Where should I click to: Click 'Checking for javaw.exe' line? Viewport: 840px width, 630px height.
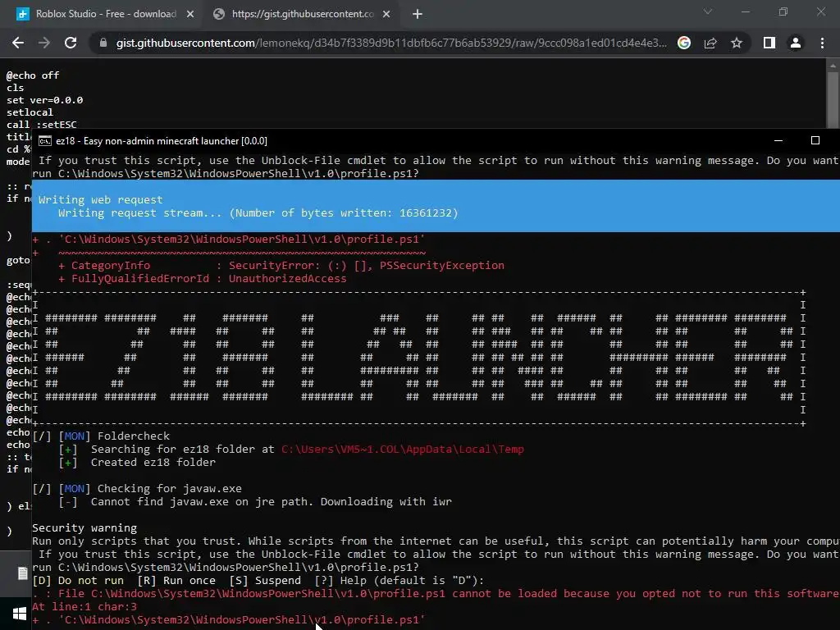pos(137,489)
